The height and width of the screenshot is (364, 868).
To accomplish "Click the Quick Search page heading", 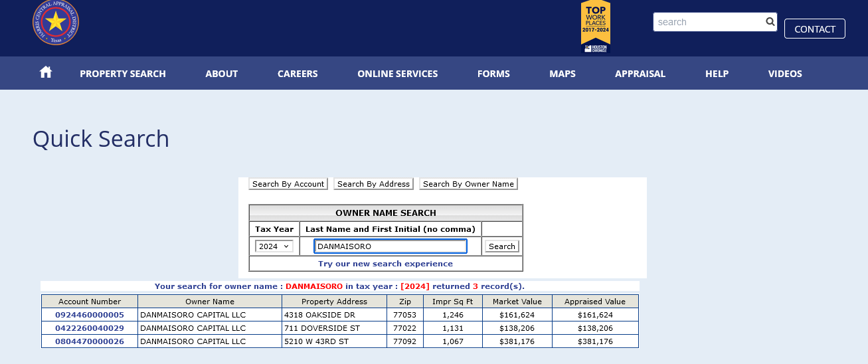I will pos(101,139).
